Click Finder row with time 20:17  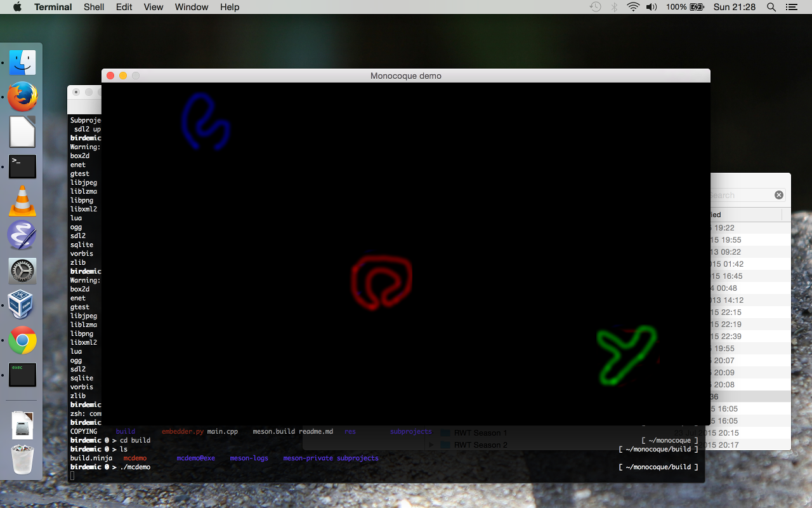[747, 444]
